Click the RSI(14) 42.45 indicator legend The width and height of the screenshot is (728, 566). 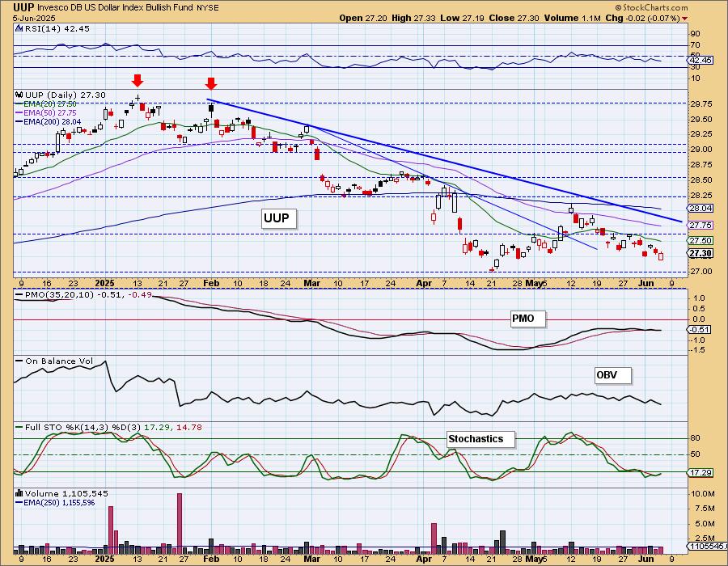[x=57, y=28]
